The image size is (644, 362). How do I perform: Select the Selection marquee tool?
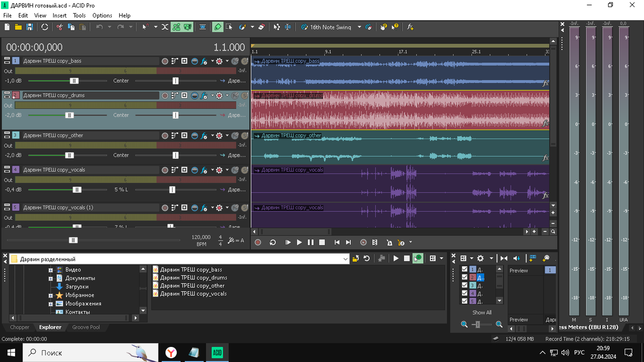229,27
